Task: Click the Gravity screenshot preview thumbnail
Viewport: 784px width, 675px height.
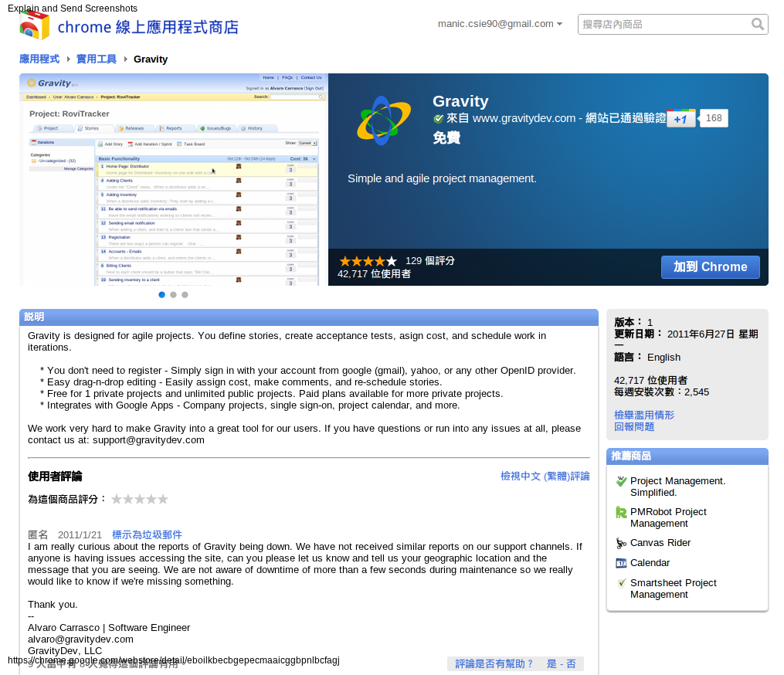Action: (x=174, y=179)
